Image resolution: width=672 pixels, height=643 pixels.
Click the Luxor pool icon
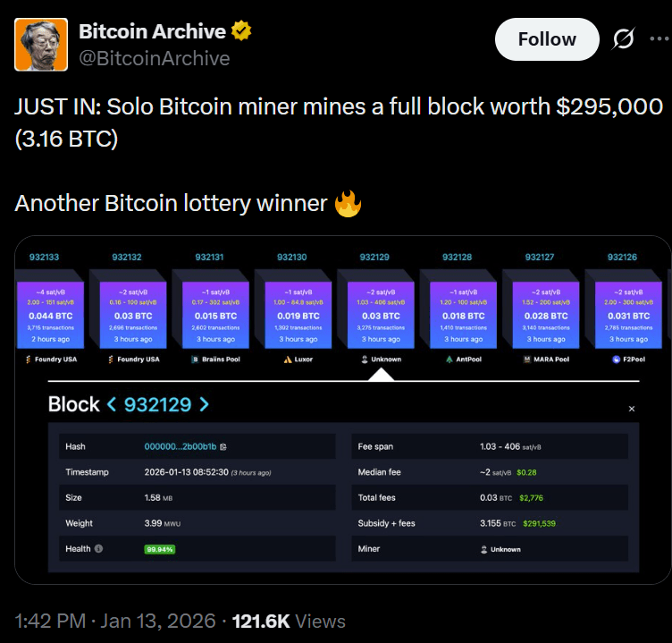point(288,360)
